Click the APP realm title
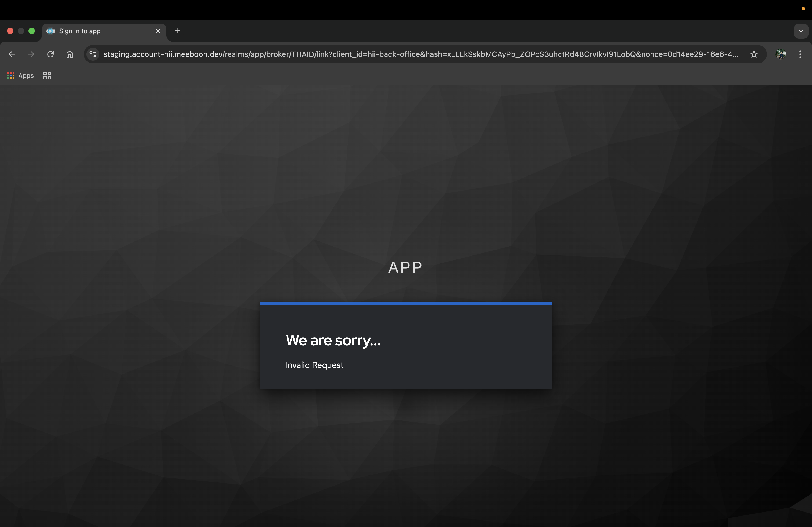This screenshot has height=527, width=812. (x=405, y=267)
